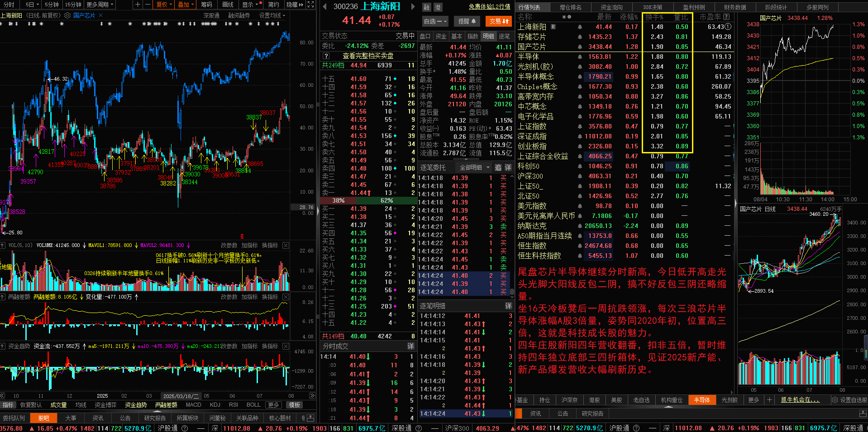The height and width of the screenshot is (432, 868).
Task: Toggle 筹码 chip distribution display
Action: click(x=206, y=5)
